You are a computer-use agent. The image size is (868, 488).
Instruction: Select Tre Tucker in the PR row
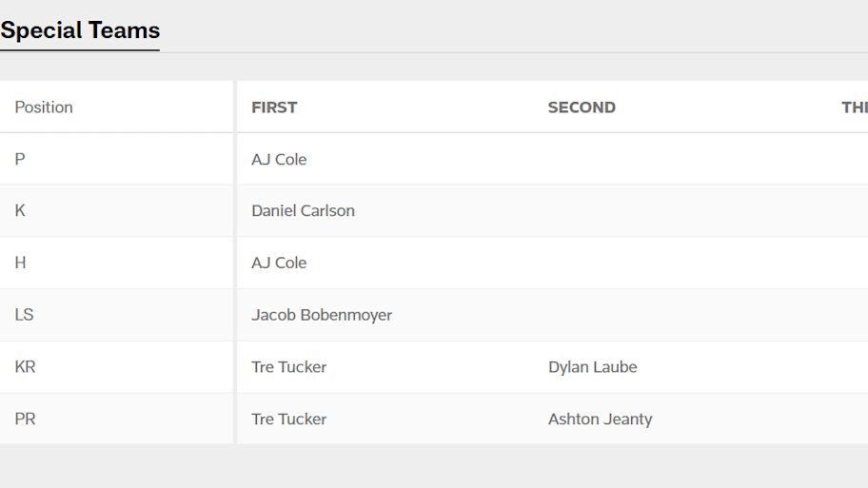coord(288,420)
